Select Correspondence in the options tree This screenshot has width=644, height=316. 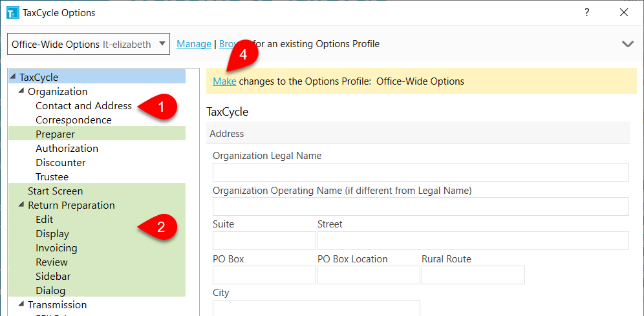tap(73, 120)
